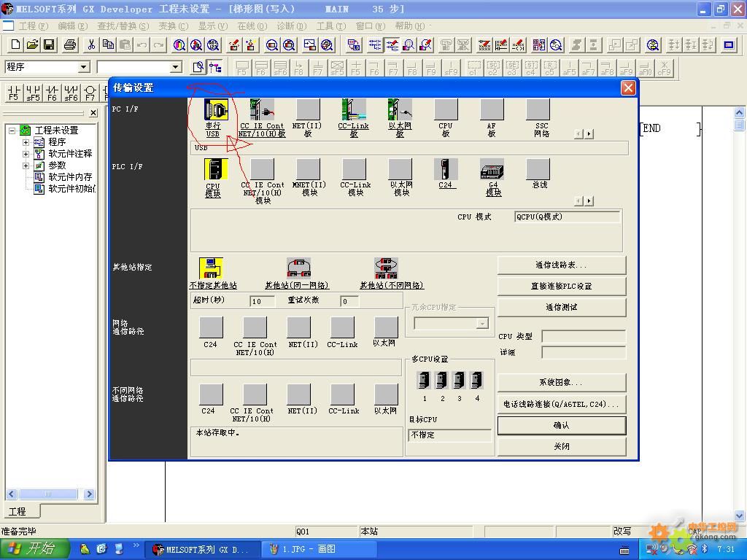747x560 pixels.
Task: Click the timeout seconds input field
Action: pyautogui.click(x=263, y=301)
